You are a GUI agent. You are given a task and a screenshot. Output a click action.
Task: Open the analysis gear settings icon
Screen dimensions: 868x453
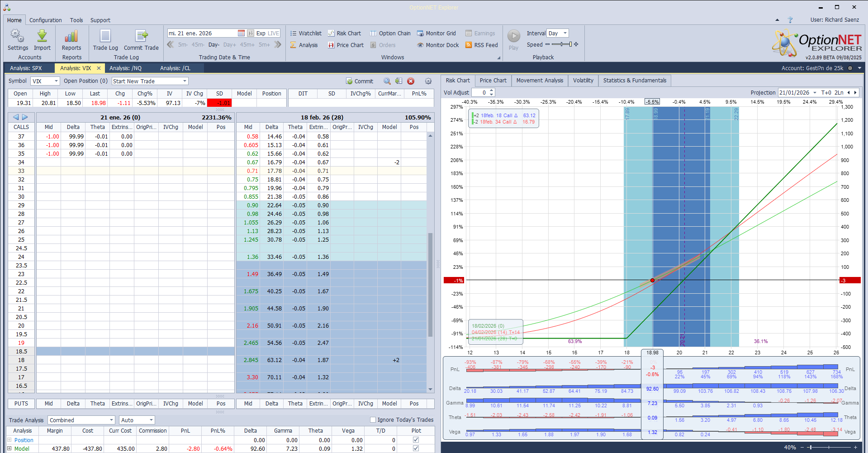click(x=428, y=81)
